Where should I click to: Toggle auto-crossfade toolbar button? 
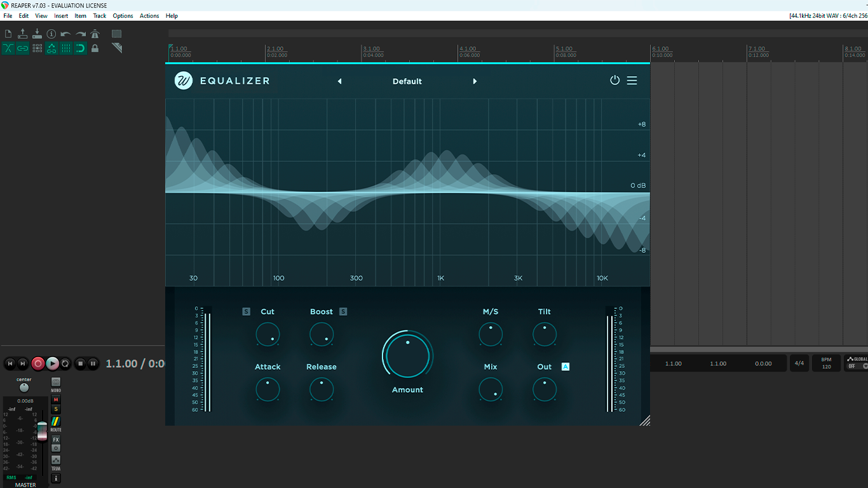[x=8, y=48]
